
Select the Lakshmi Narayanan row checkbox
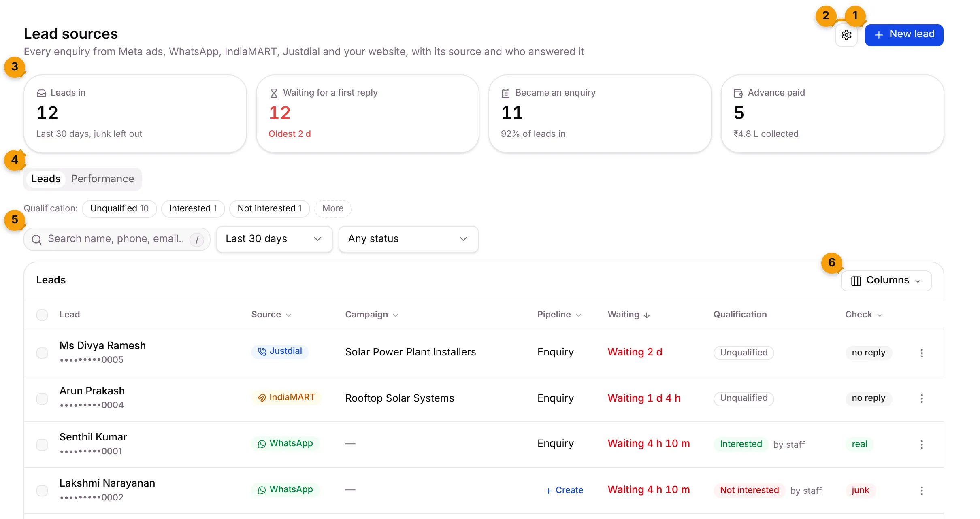[42, 491]
